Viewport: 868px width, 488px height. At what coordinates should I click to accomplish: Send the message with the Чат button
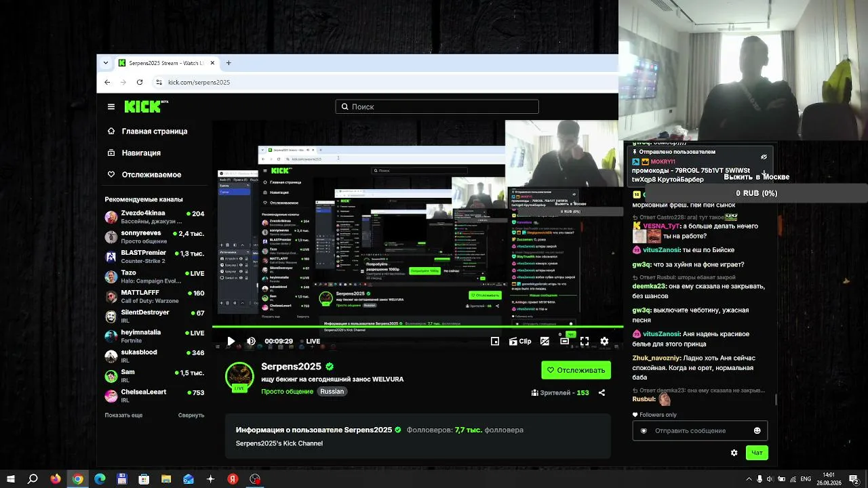757,453
